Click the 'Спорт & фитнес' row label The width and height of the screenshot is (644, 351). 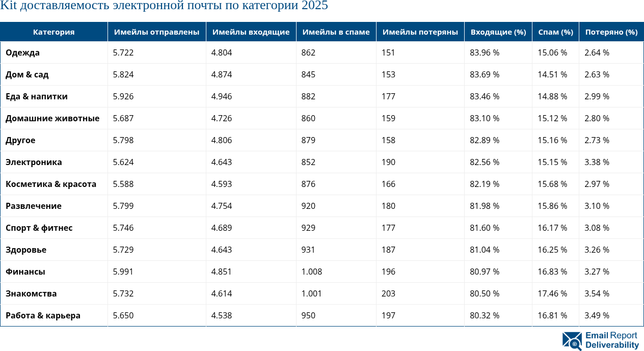[x=39, y=228]
